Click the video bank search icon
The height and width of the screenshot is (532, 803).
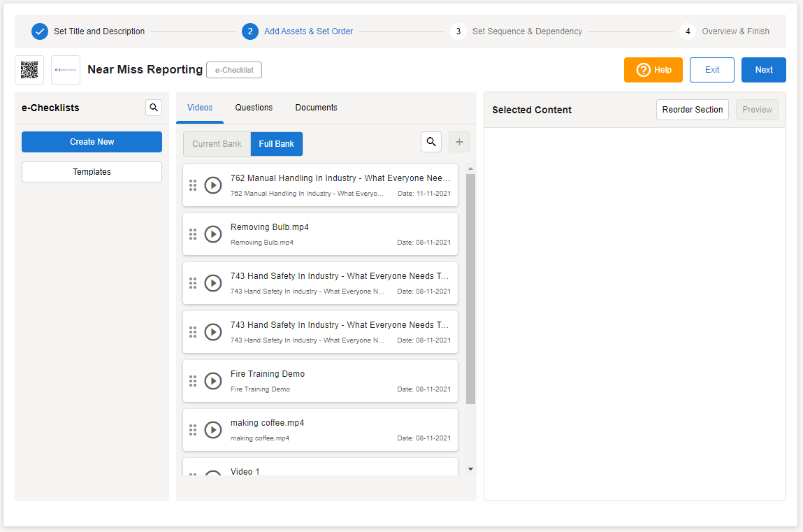pos(431,142)
